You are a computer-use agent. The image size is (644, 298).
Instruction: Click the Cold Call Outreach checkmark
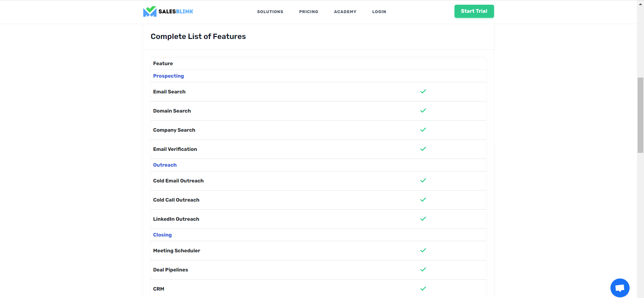pyautogui.click(x=423, y=200)
